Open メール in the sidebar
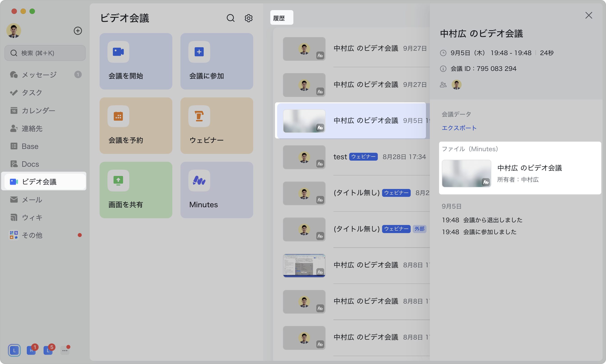The image size is (606, 364). coord(32,200)
